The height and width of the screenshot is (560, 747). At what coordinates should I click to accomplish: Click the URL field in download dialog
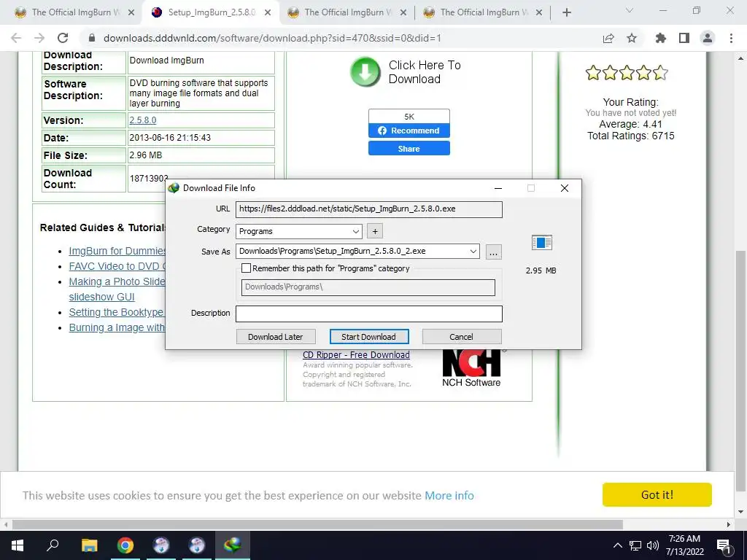pos(368,209)
